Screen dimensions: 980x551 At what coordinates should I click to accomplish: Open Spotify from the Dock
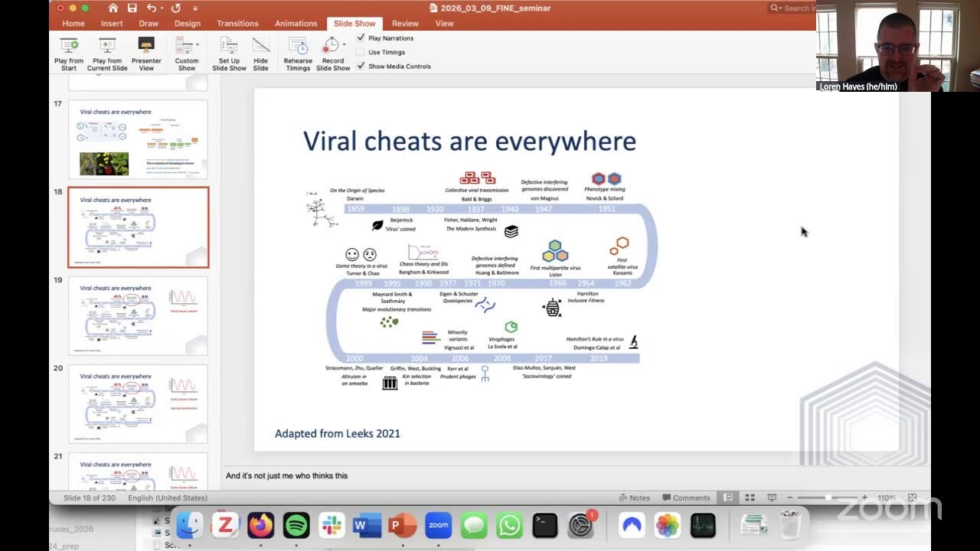click(296, 525)
